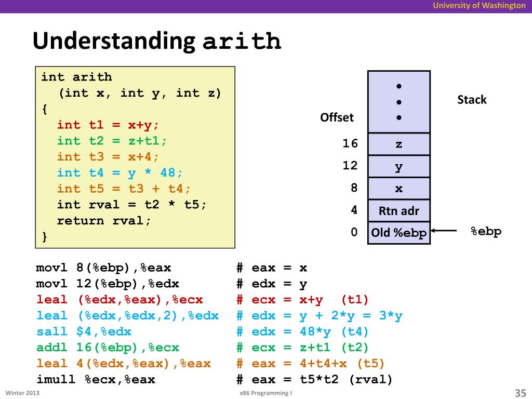Click the 'Old %ebp' stack cell
The height and width of the screenshot is (399, 532).
399,233
